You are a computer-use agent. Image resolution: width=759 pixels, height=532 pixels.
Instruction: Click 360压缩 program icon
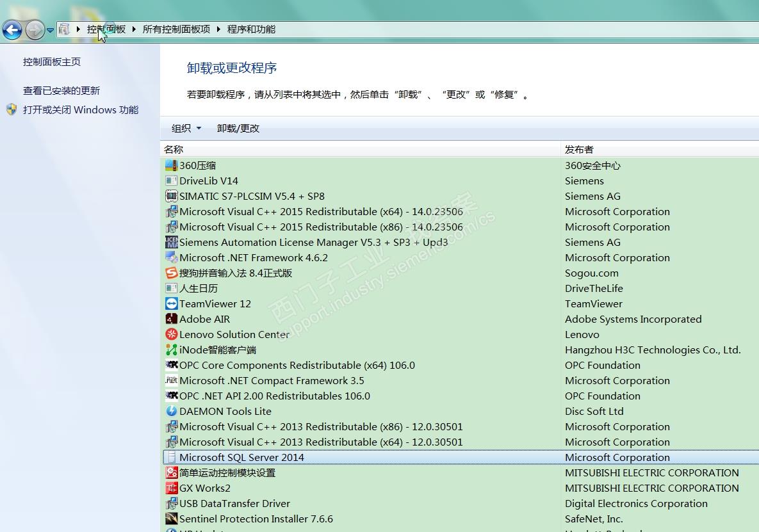pos(172,165)
